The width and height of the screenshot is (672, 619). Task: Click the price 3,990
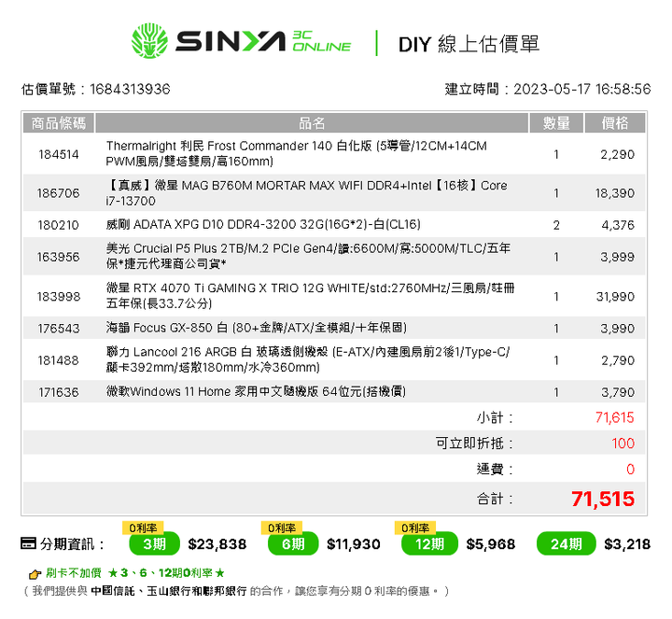(x=617, y=329)
